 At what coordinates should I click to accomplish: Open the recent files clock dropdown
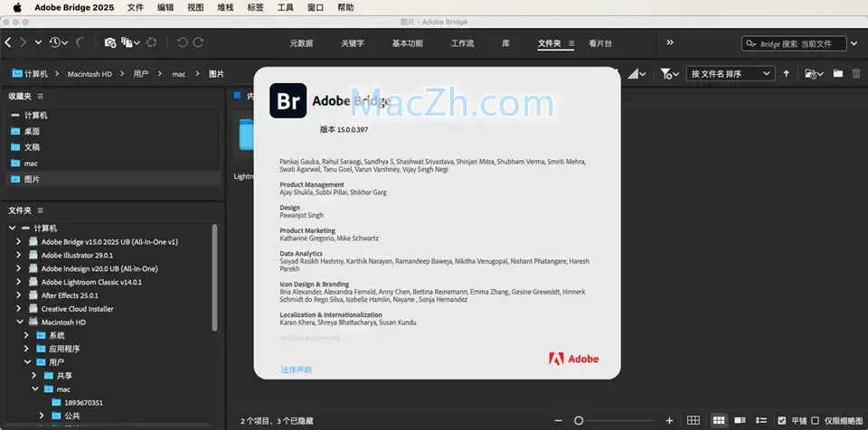pyautogui.click(x=58, y=42)
